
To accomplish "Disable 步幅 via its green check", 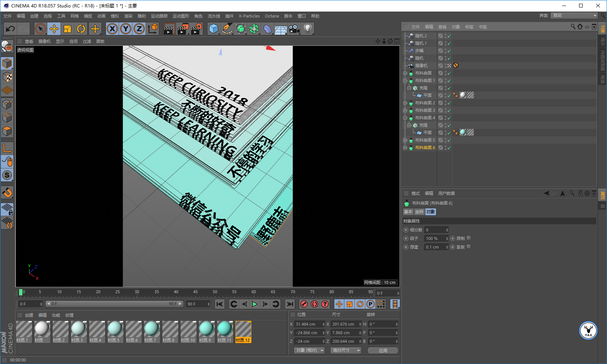I will (449, 51).
